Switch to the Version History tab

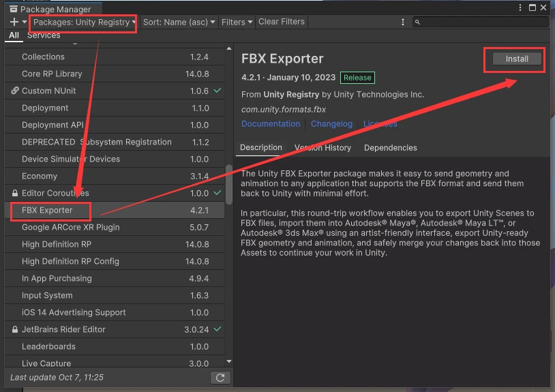(322, 147)
